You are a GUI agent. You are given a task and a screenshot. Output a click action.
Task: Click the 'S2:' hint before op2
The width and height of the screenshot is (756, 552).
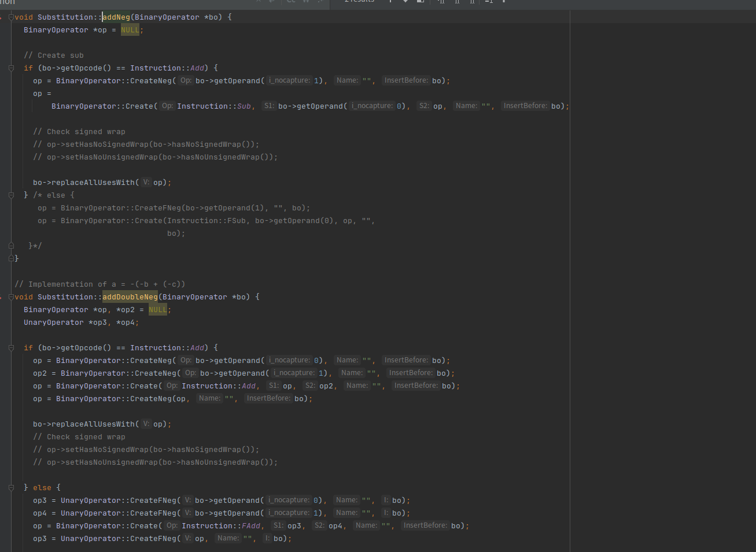tap(311, 386)
